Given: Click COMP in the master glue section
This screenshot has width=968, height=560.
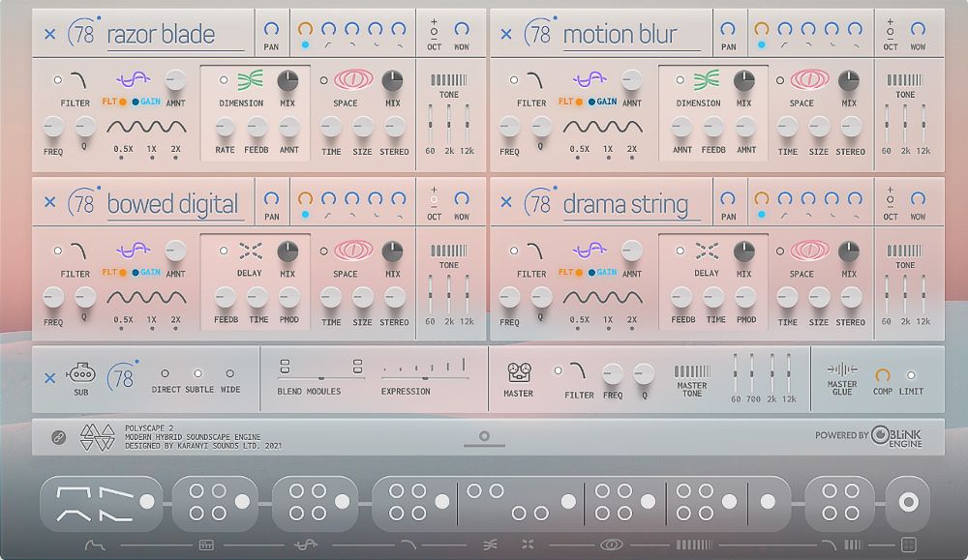Looking at the screenshot, I should pos(882,375).
